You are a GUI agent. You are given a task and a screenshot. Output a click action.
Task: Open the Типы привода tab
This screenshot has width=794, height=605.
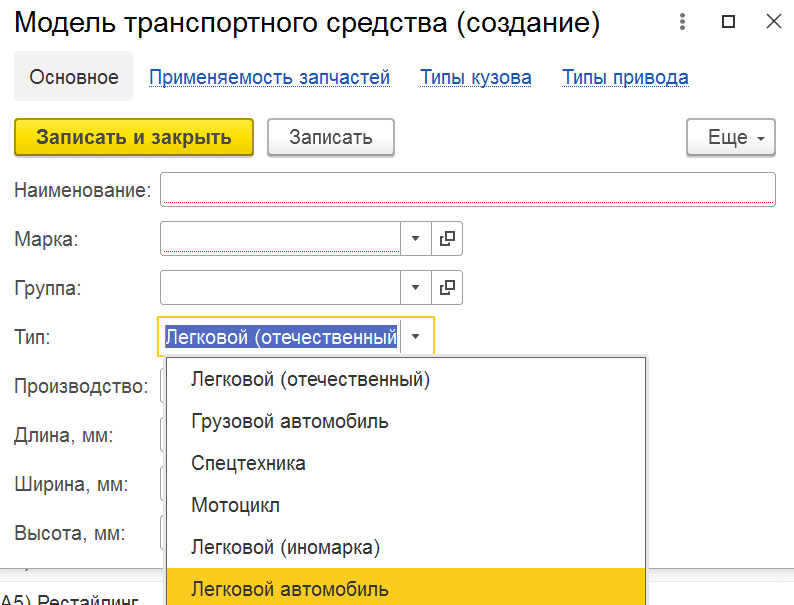coord(625,77)
